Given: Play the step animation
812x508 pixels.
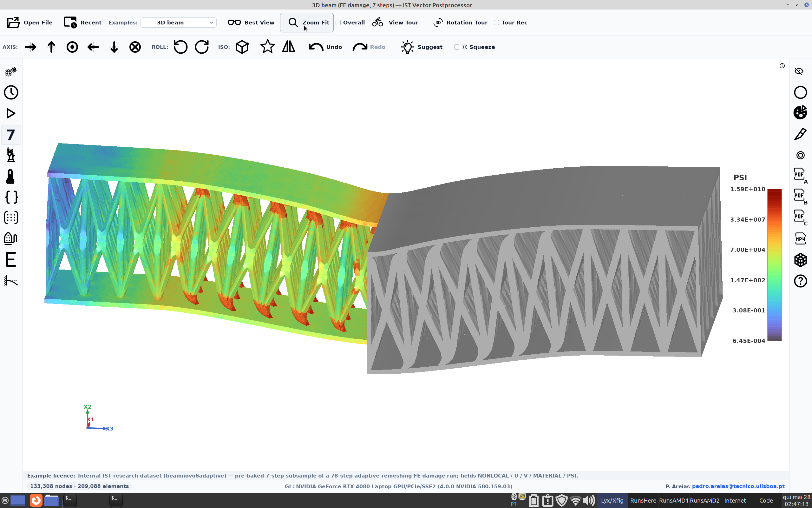Looking at the screenshot, I should (x=11, y=114).
